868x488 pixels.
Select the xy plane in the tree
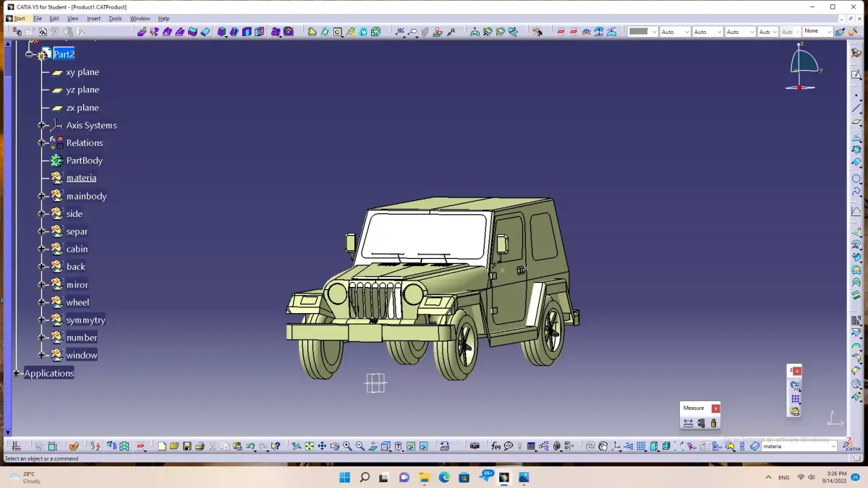tap(82, 72)
